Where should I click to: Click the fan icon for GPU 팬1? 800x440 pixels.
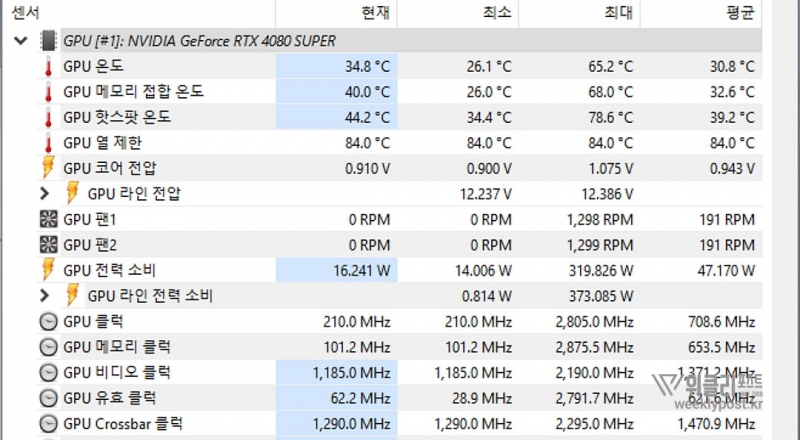[x=48, y=219]
